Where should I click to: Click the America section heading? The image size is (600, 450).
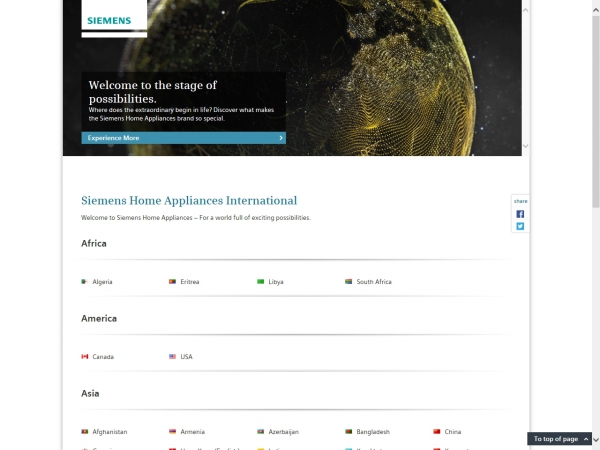coord(99,318)
